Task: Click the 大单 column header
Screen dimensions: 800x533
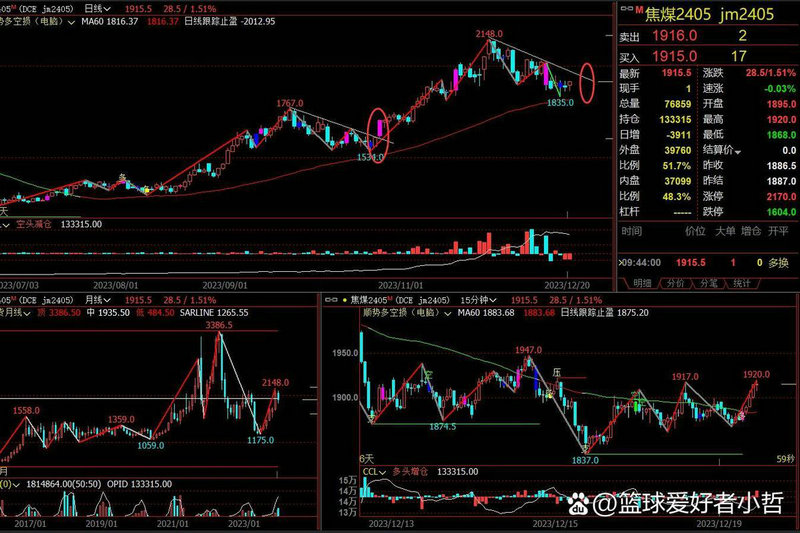Action: tap(724, 230)
